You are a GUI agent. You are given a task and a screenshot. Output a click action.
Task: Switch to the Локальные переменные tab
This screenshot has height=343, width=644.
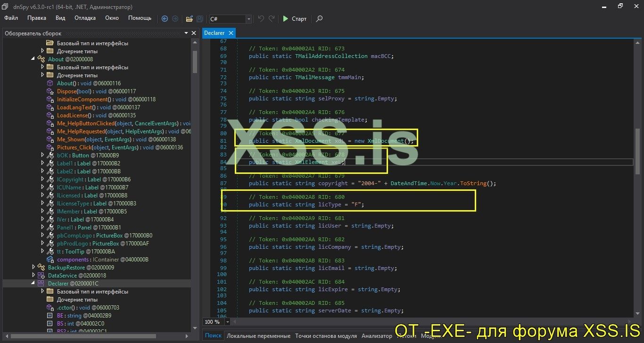pyautogui.click(x=258, y=336)
